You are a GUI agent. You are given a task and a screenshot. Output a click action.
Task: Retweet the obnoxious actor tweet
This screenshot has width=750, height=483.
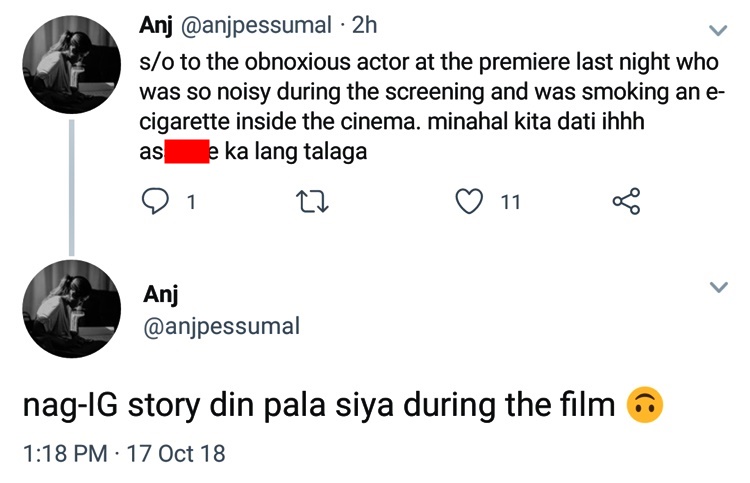[x=314, y=202]
